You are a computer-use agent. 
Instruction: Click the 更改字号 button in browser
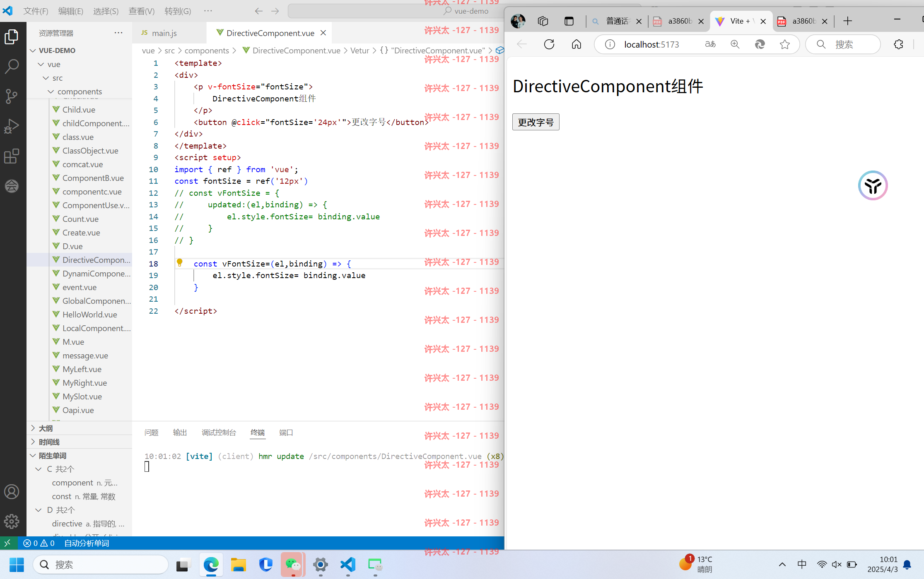click(536, 122)
